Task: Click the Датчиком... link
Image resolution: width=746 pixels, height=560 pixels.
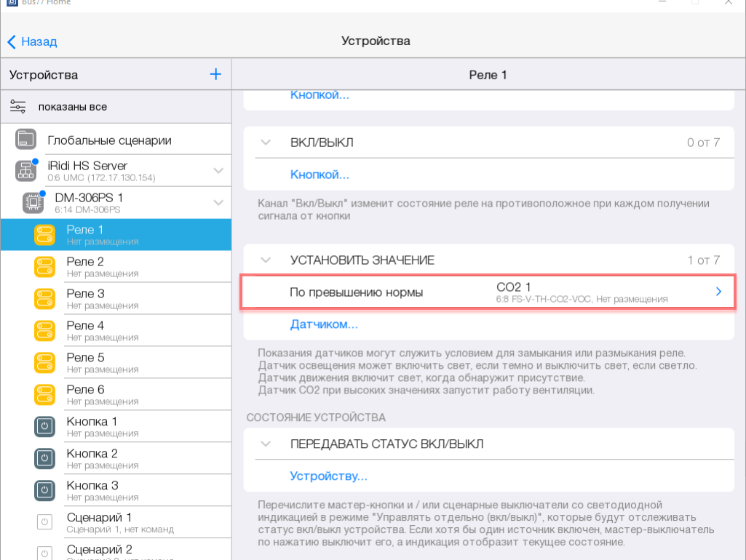Action: tap(324, 324)
